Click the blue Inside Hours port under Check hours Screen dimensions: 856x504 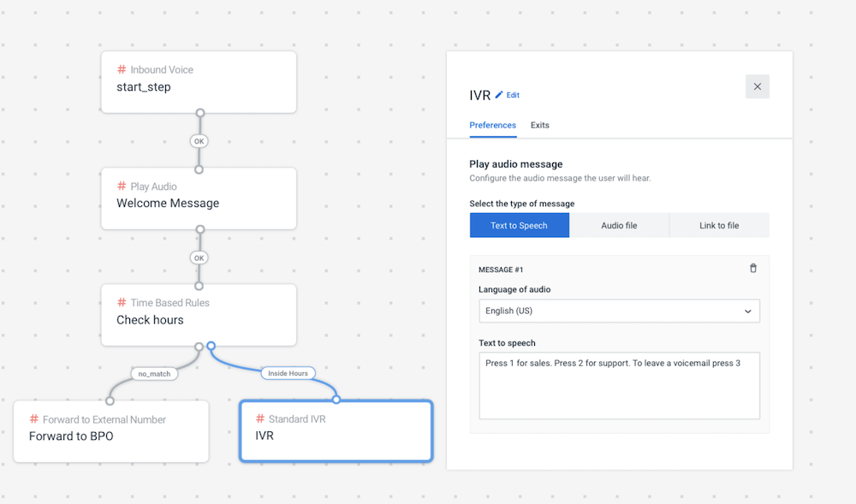coord(211,346)
